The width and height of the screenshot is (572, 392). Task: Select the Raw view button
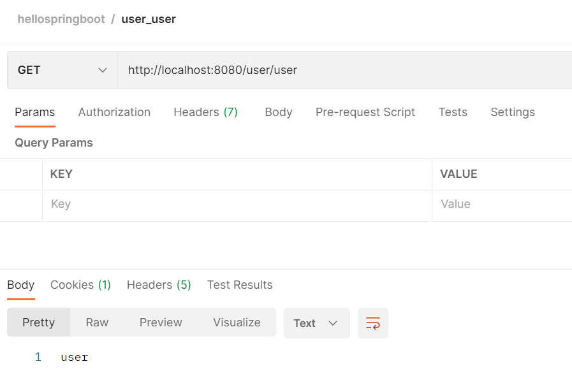(97, 323)
